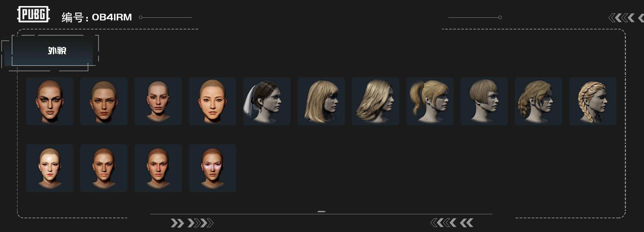Choose the short bowl-cut bob hairstyle

pos(484,101)
